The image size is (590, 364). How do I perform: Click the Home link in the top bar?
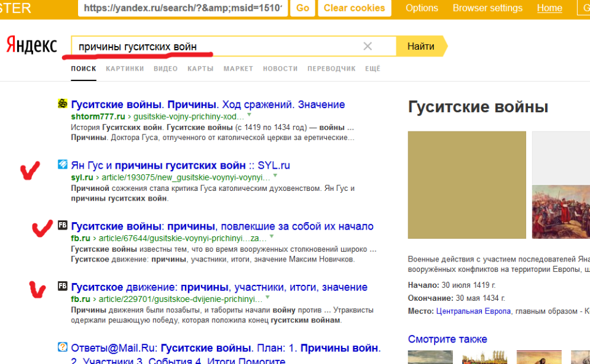[549, 8]
